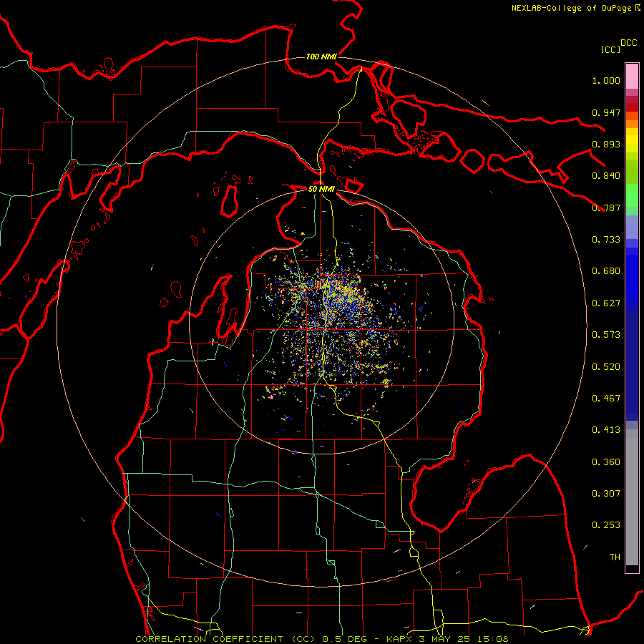Select the 0.947 value on the color scale
The width and height of the screenshot is (644, 644).
606,112
